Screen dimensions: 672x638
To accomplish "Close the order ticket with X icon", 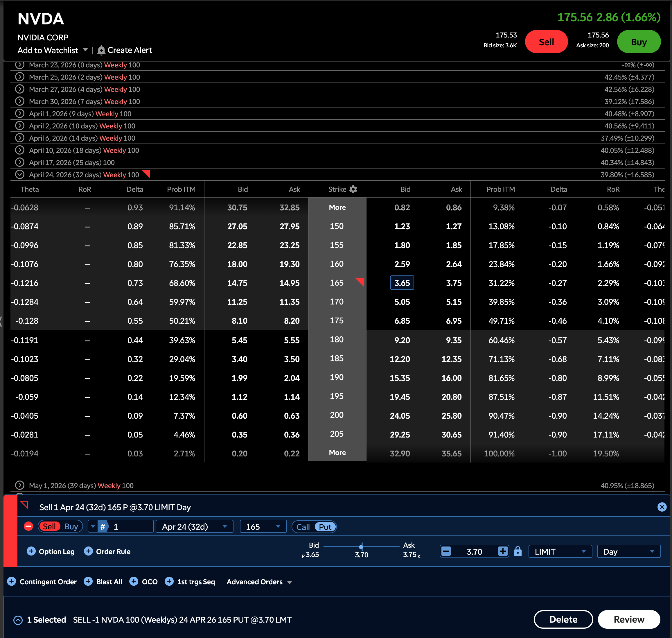I will coord(662,507).
